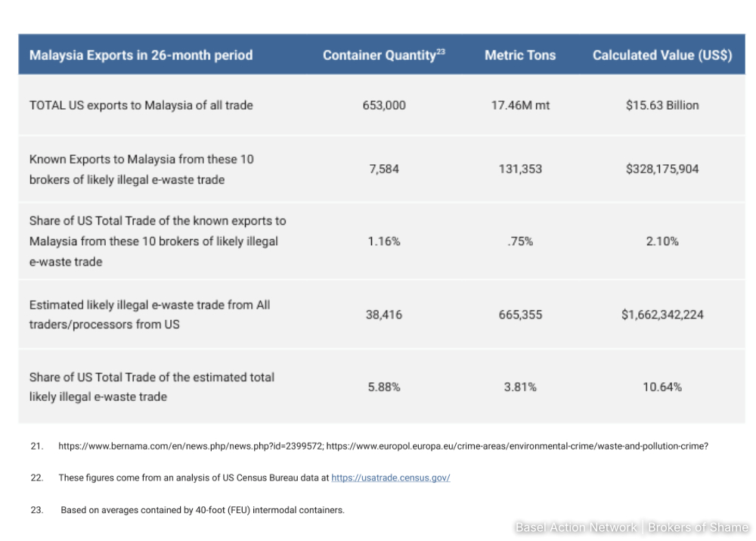Screen dimensions: 756x541
Task: Click the 10.64% share cell
Action: (662, 387)
